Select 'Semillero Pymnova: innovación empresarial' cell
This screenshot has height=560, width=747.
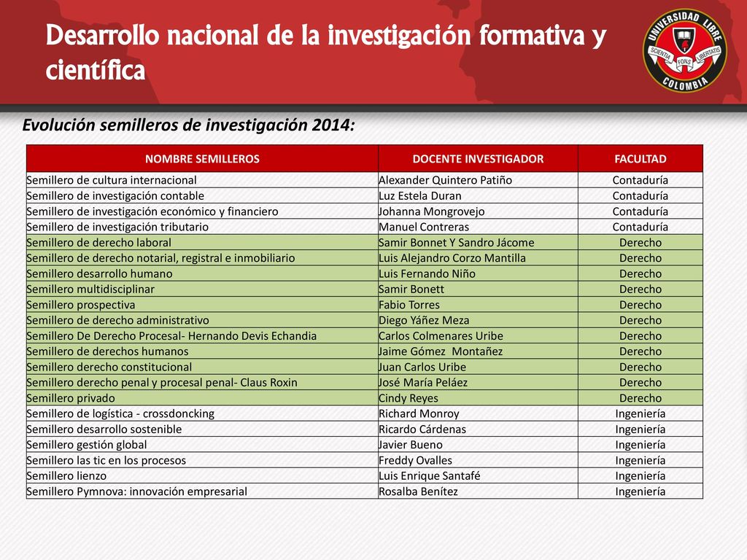203,491
